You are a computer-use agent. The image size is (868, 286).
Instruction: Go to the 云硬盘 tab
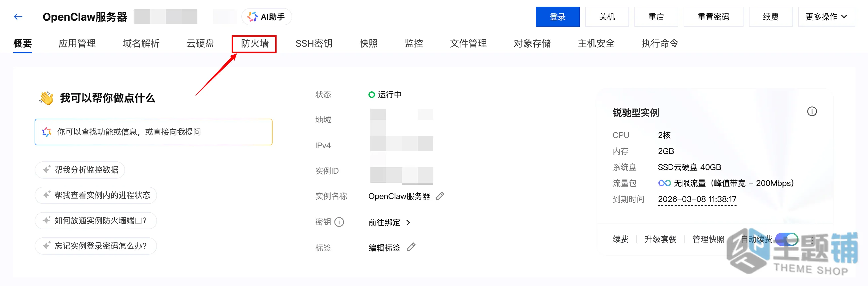click(200, 43)
